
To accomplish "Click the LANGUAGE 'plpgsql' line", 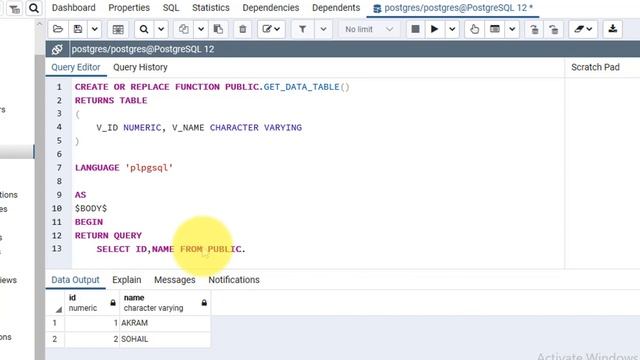I will (x=124, y=168).
